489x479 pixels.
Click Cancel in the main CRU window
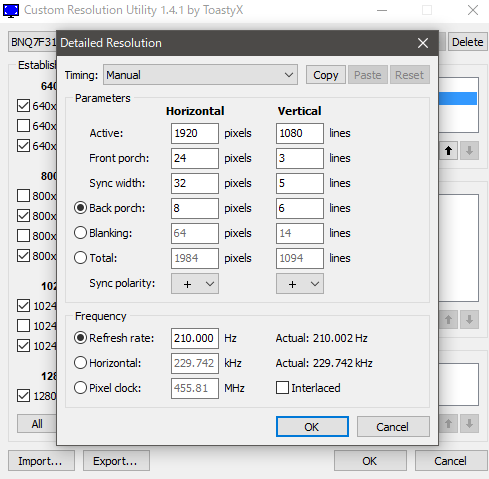(451, 461)
